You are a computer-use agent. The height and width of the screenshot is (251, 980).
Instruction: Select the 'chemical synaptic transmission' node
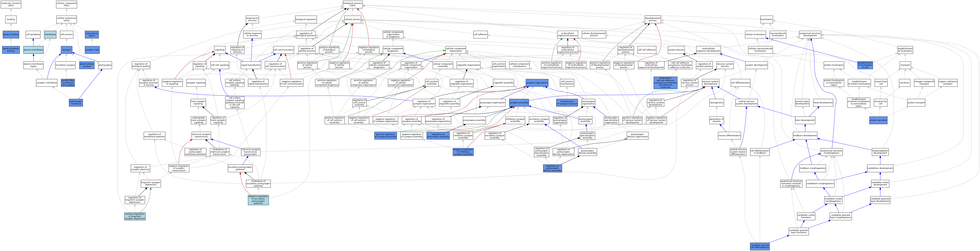(201, 136)
